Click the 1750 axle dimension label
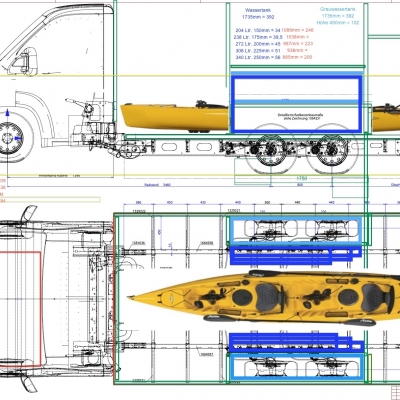Screen dimensions: 400x400 pyautogui.click(x=302, y=179)
